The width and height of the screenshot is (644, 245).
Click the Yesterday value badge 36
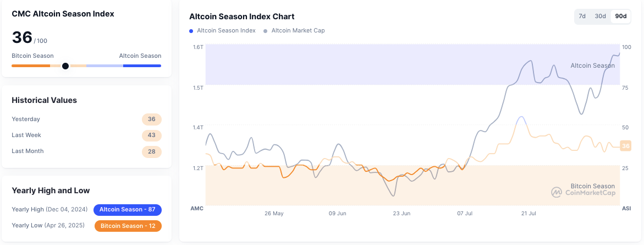tap(151, 119)
